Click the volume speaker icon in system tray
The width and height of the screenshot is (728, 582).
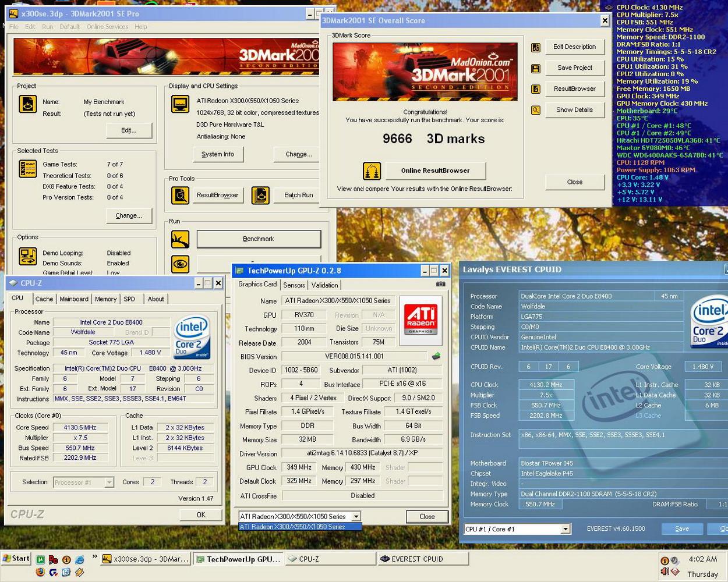pyautogui.click(x=665, y=572)
